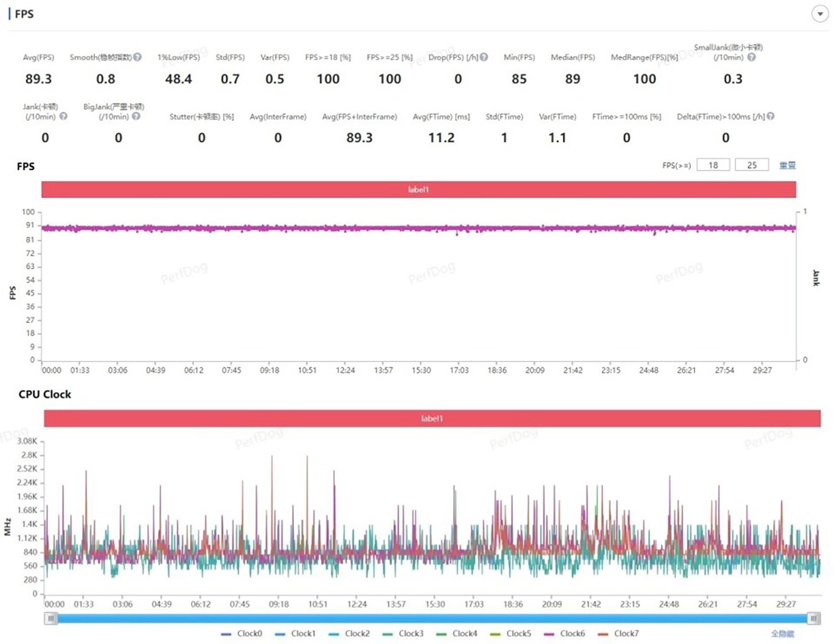This screenshot has width=834, height=644.
Task: Click the FTime>=100ms [%] label
Action: tap(627, 117)
